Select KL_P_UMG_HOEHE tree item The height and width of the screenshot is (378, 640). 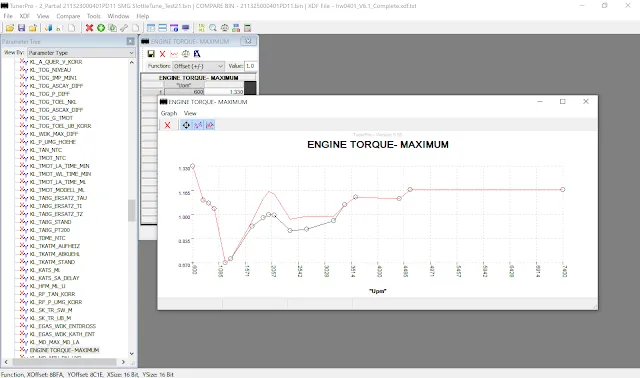[53, 142]
